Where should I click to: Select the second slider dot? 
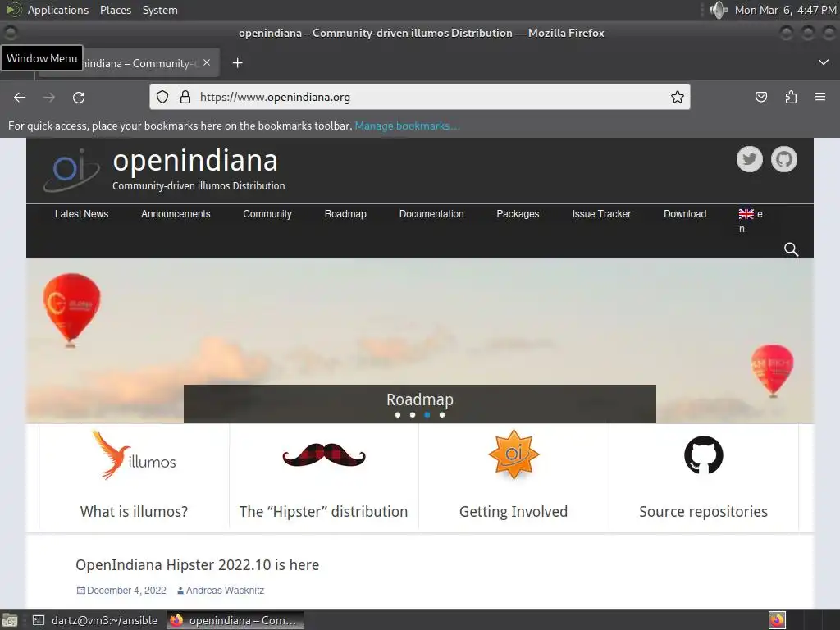pyautogui.click(x=413, y=414)
